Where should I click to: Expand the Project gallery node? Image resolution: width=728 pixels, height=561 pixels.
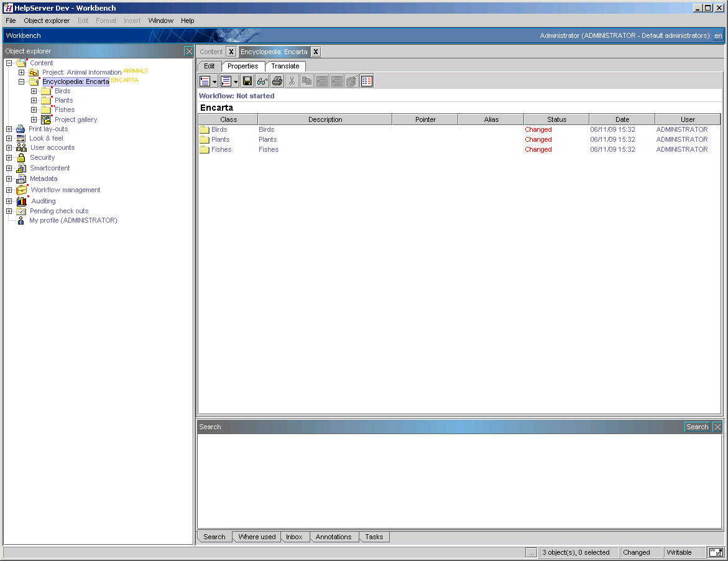34,119
